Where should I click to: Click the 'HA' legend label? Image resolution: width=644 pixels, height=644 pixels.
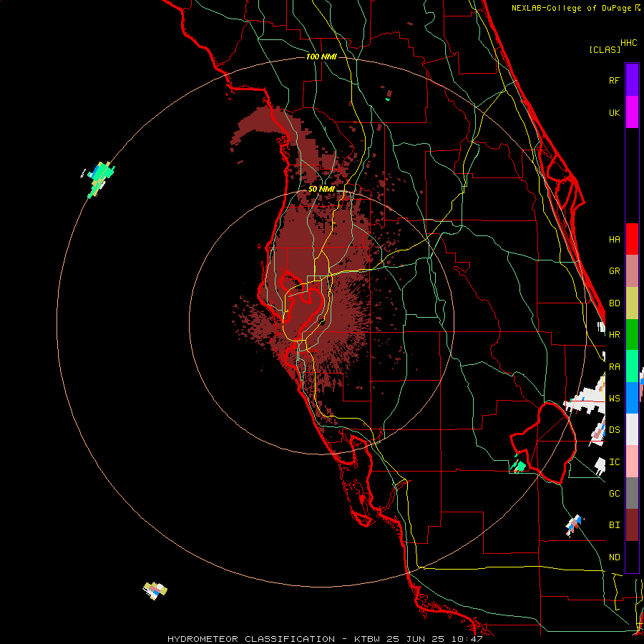pyautogui.click(x=614, y=240)
